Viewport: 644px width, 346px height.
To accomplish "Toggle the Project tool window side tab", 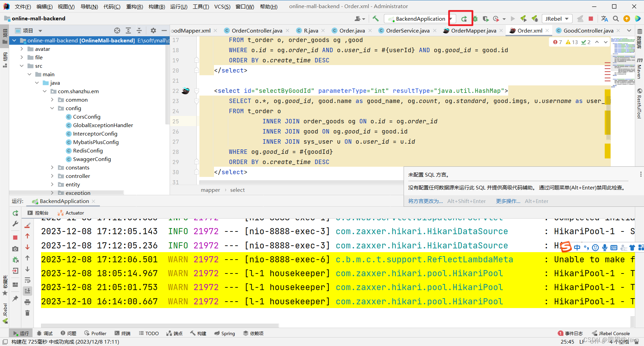I will point(5,36).
